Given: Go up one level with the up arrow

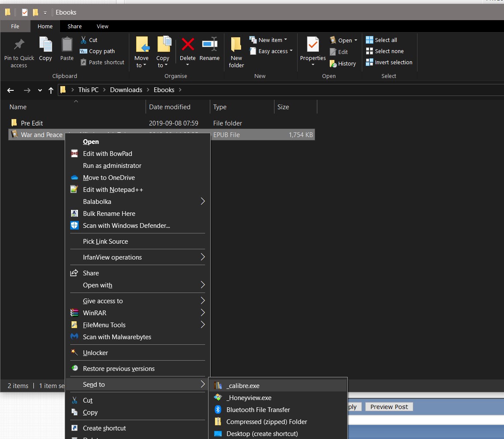Looking at the screenshot, I should (51, 90).
